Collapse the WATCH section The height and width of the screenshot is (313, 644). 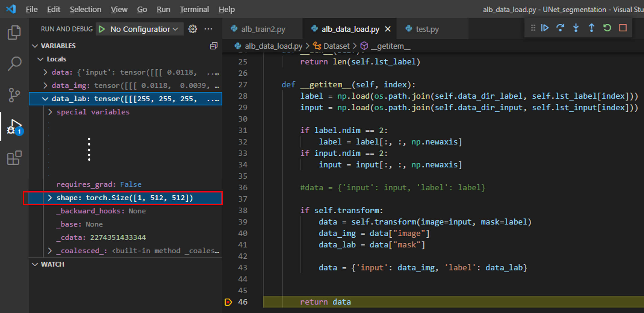pyautogui.click(x=35, y=264)
